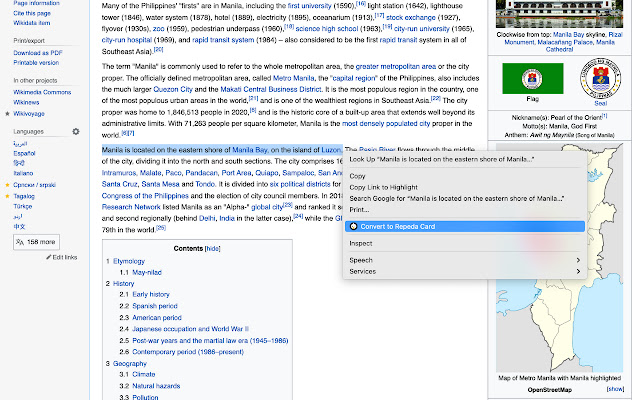Open the Printable version link
This screenshot has height=400, width=640.
pyautogui.click(x=36, y=63)
